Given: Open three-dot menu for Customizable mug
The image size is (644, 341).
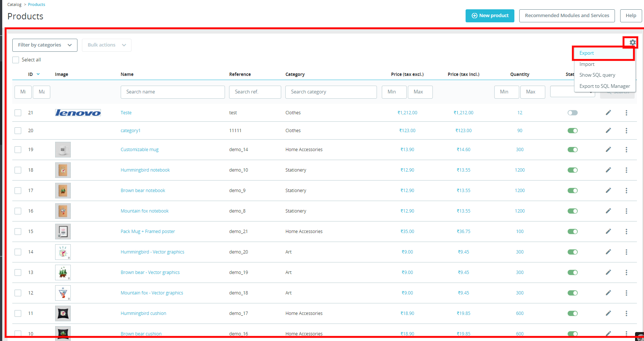Looking at the screenshot, I should pyautogui.click(x=626, y=150).
